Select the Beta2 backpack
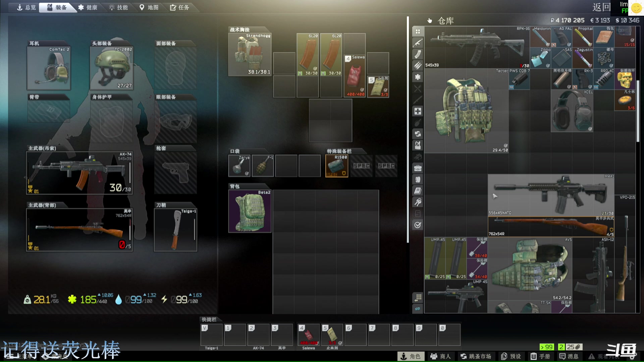 click(250, 212)
